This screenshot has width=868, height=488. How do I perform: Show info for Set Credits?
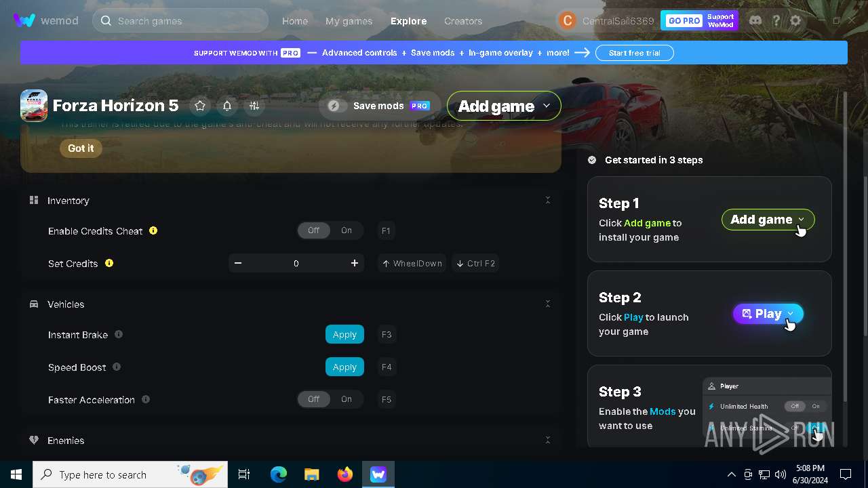pos(109,263)
